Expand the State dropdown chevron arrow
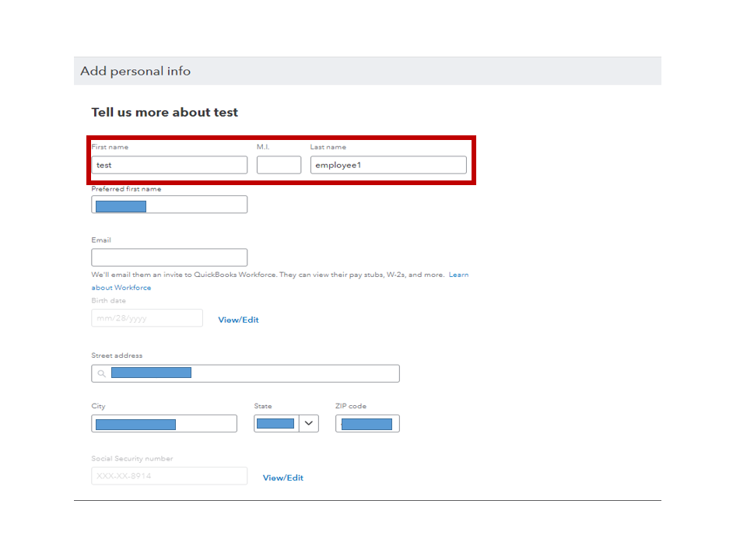The width and height of the screenshot is (747, 560). (x=309, y=423)
